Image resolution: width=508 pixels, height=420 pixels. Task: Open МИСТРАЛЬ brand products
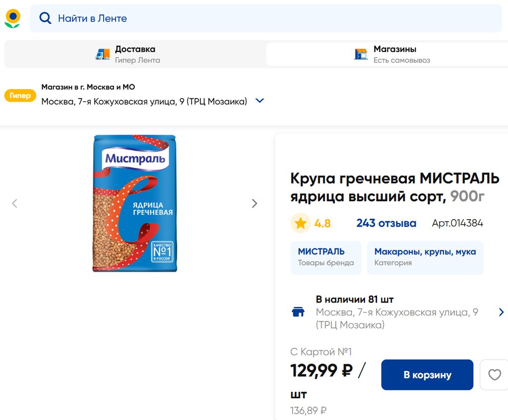[x=326, y=257]
